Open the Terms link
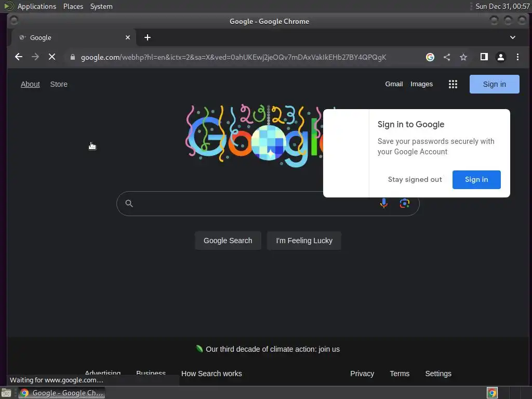The image size is (532, 399). (400, 374)
